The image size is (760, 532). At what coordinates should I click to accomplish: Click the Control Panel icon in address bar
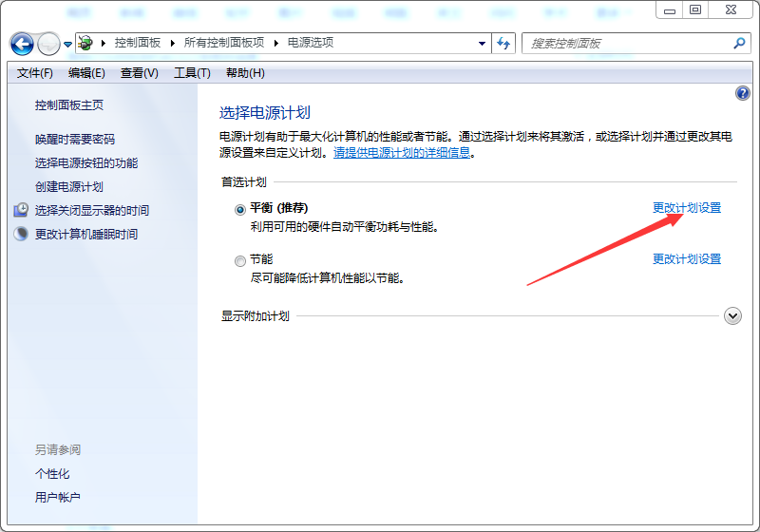(x=85, y=44)
